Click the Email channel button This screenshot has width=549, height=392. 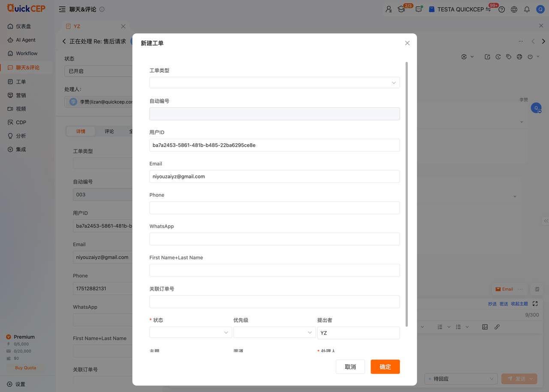504,289
